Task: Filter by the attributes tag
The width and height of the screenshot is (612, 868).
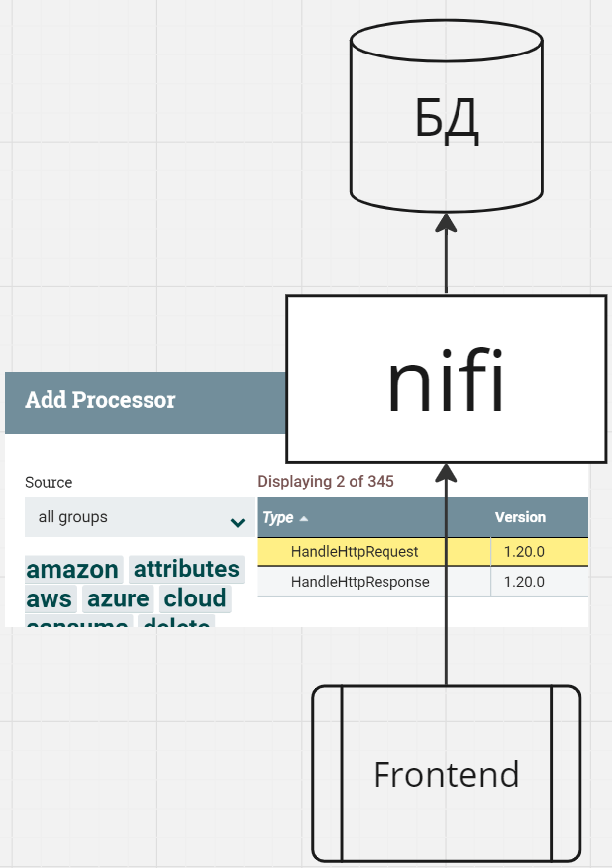Action: pyautogui.click(x=186, y=569)
